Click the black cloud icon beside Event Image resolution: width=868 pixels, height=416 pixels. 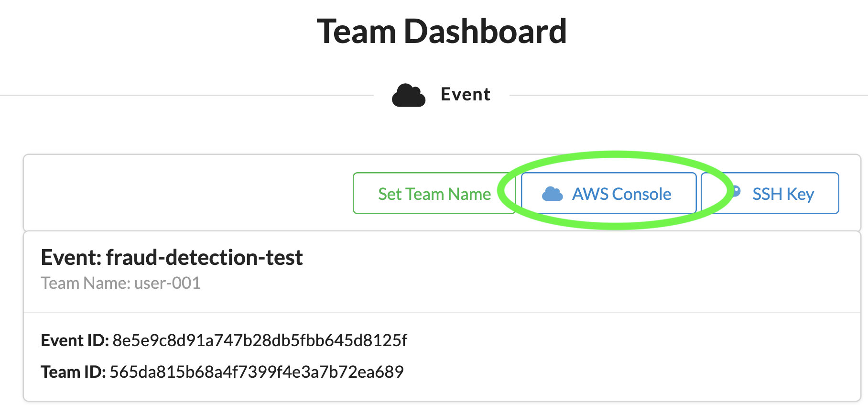[409, 95]
